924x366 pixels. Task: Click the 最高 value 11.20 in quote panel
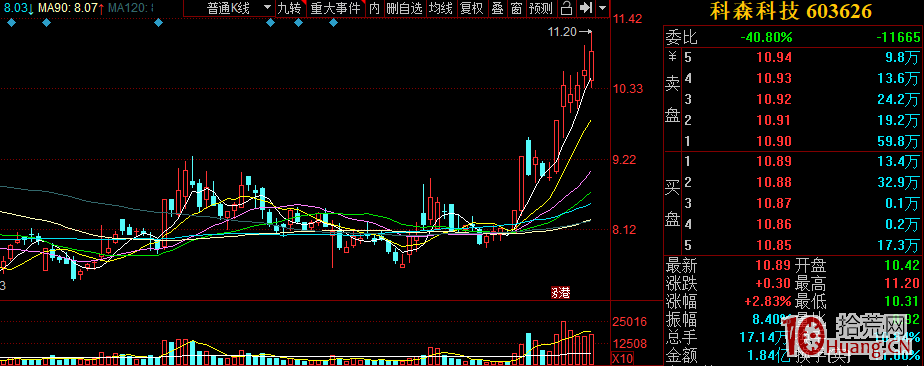point(902,283)
